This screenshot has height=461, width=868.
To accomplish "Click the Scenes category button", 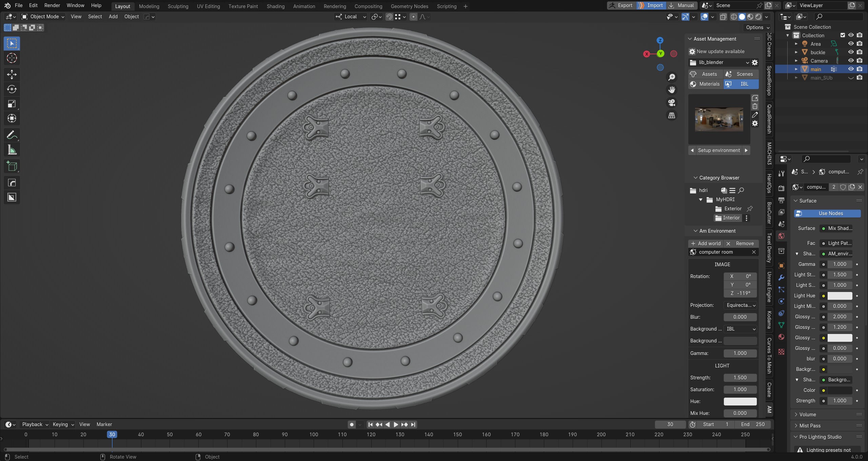I will coord(741,74).
